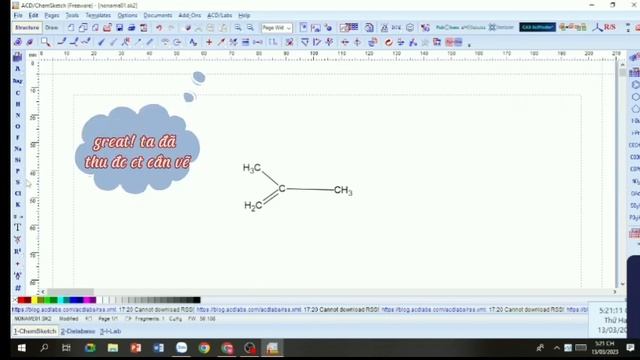The width and height of the screenshot is (640, 360).
Task: Pick the yellow color swatch
Action: [34, 300]
